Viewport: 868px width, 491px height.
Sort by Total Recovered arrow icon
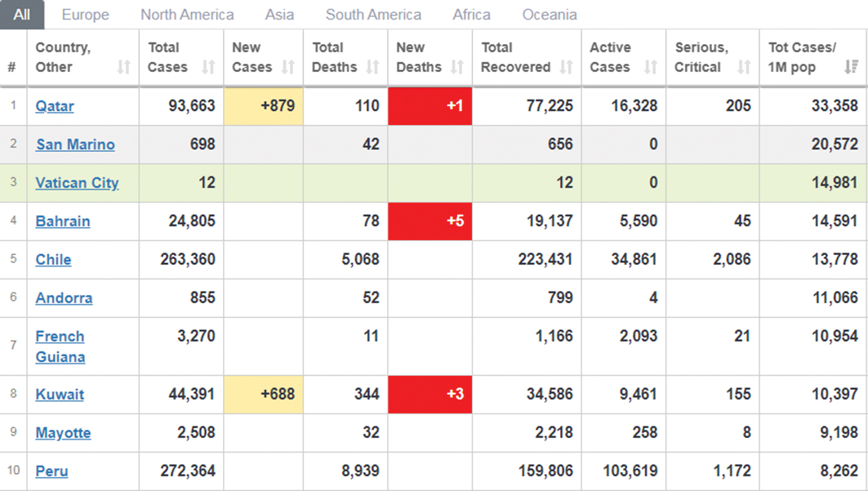pos(566,67)
